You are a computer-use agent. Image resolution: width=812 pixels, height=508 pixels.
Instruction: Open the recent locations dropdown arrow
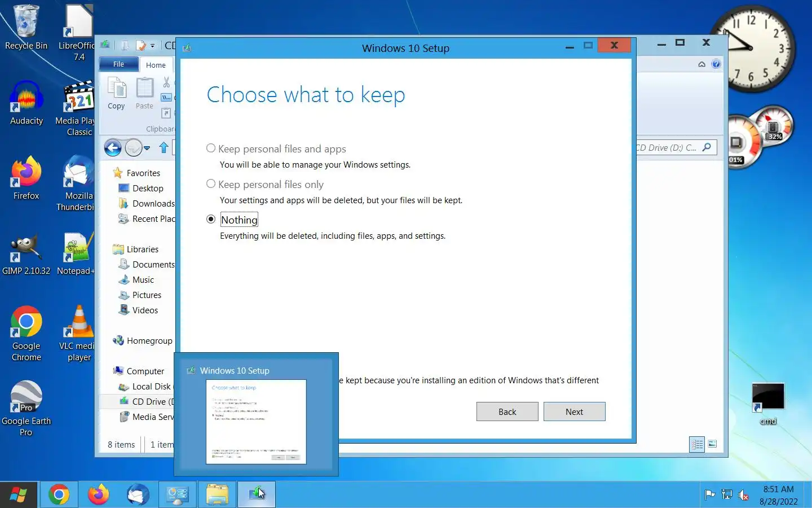coord(147,148)
